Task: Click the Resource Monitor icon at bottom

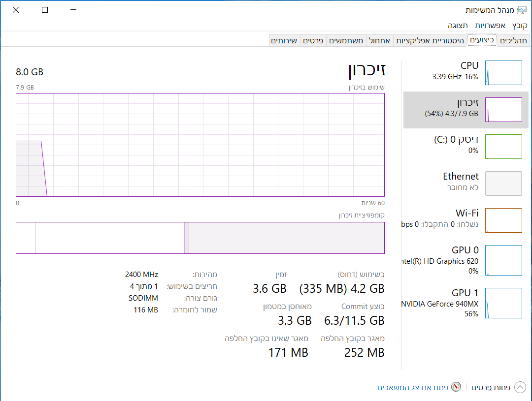Action: (x=456, y=387)
